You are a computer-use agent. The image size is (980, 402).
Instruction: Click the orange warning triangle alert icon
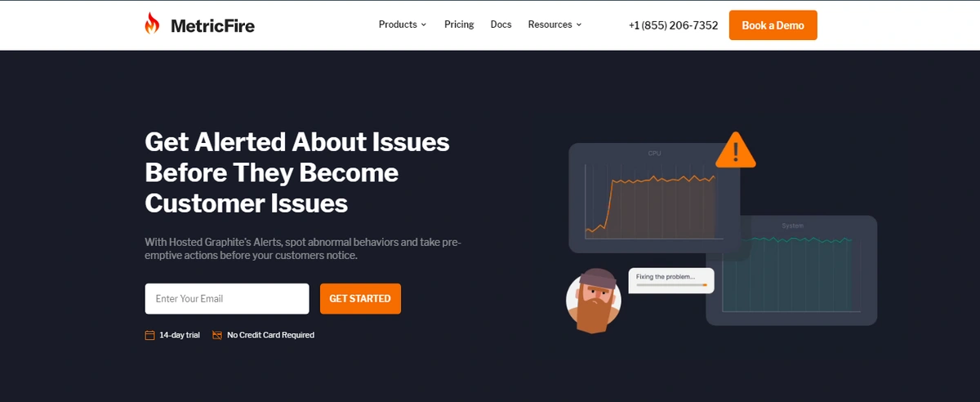(735, 150)
